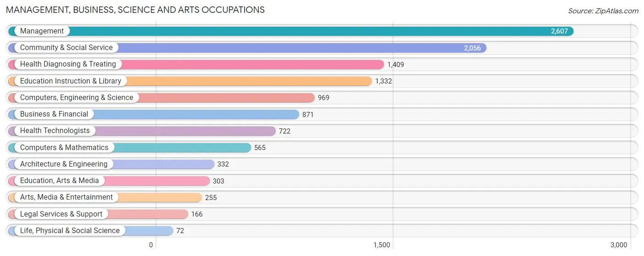The height and width of the screenshot is (256, 644).
Task: Click the Arts, Media & Entertainment label
Action: click(66, 197)
